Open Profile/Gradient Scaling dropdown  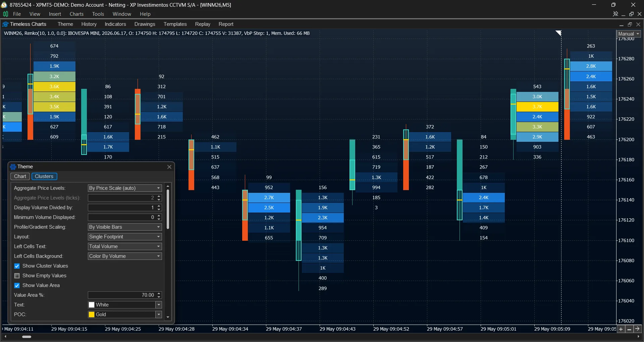click(x=125, y=227)
